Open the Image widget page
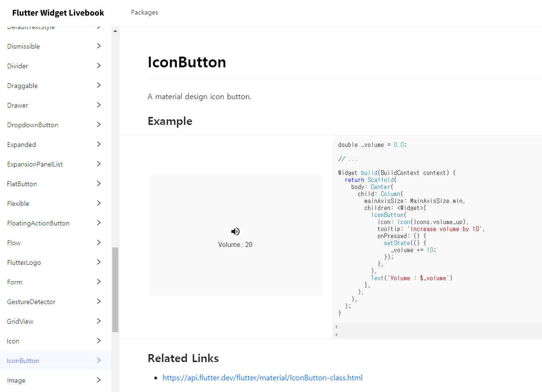 (x=16, y=381)
